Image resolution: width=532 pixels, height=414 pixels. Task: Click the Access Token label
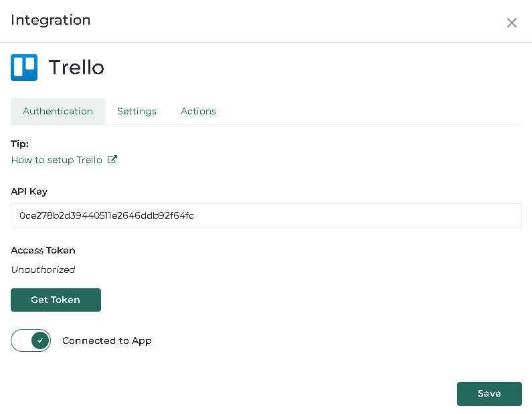[43, 250]
